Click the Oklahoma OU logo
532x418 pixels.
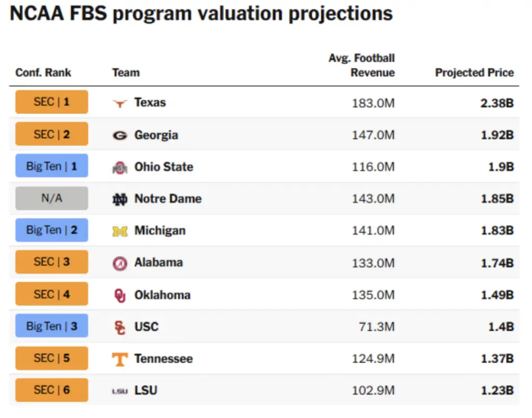point(119,295)
